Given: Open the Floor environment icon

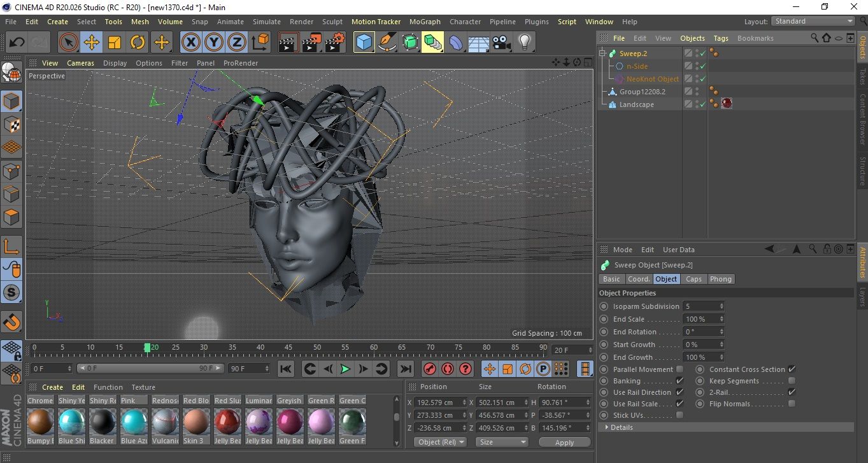Looking at the screenshot, I should [478, 43].
